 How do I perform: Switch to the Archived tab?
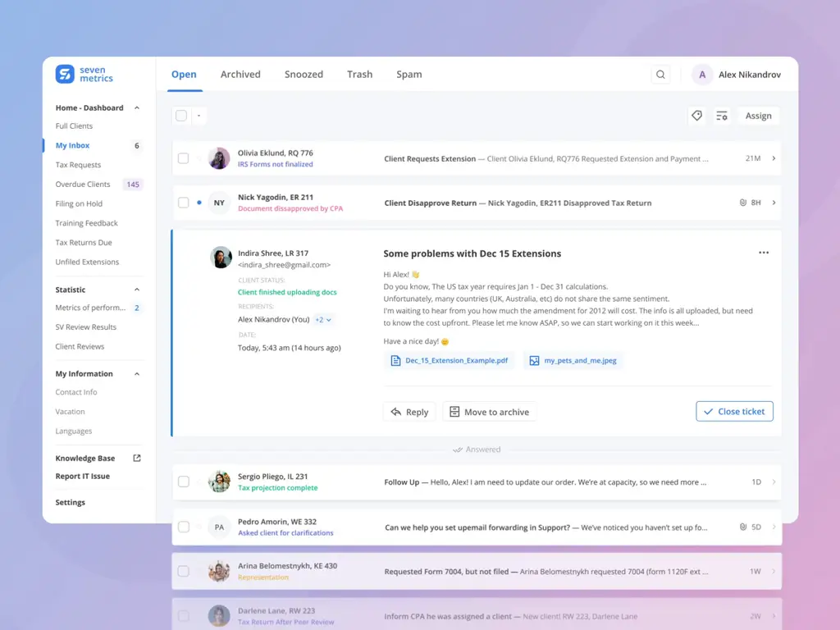240,75
